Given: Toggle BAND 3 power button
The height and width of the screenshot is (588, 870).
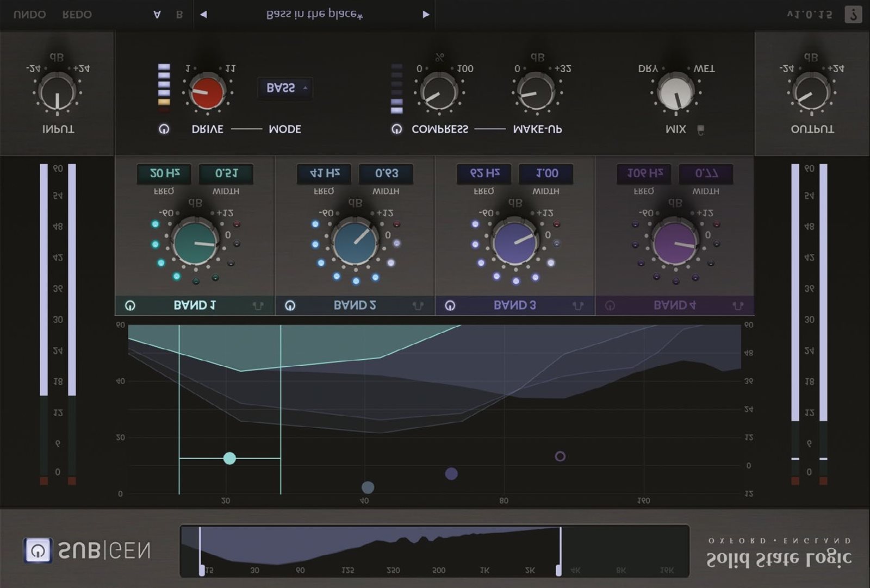Looking at the screenshot, I should coord(450,305).
